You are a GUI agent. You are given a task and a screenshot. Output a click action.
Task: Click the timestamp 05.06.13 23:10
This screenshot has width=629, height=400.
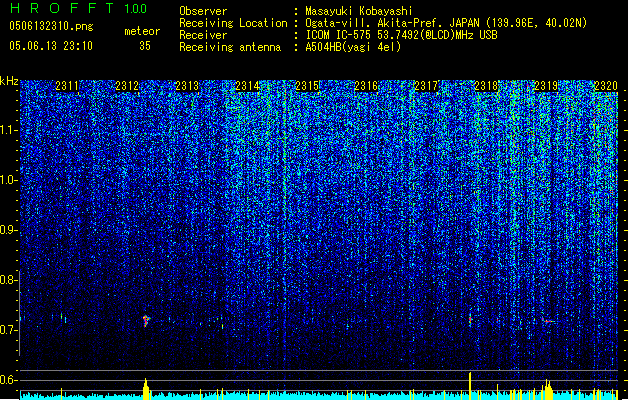[x=51, y=46]
